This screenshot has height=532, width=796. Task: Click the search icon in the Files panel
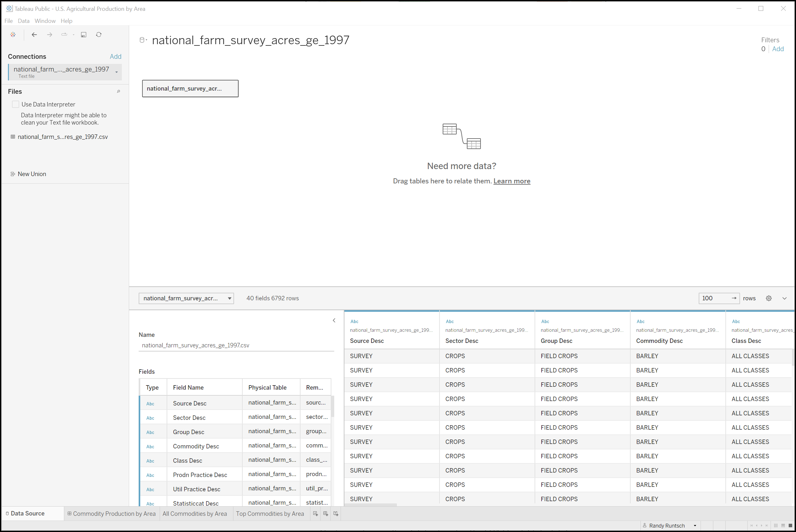coord(119,91)
